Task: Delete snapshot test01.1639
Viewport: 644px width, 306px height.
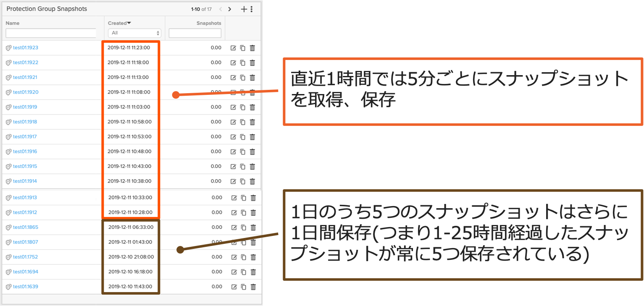Action: click(253, 287)
